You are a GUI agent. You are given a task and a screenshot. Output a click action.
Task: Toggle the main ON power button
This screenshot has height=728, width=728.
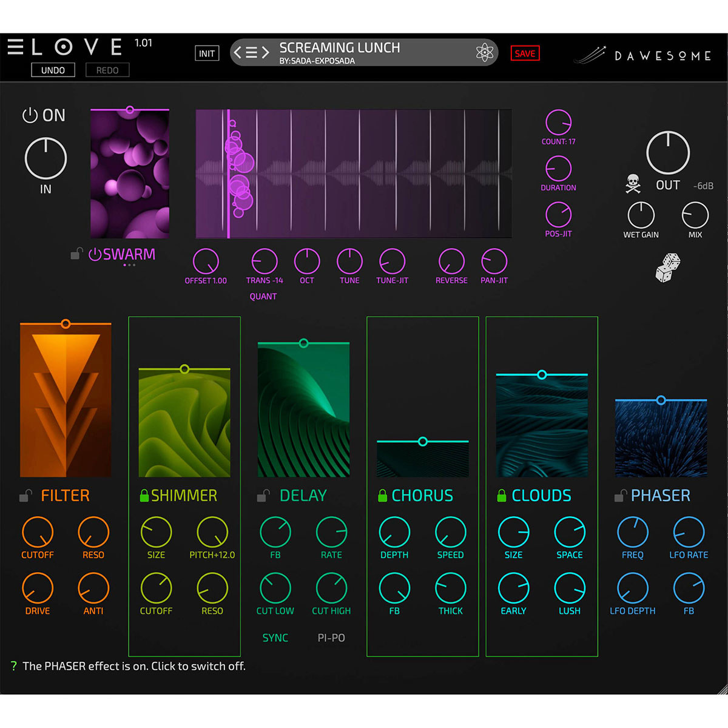pyautogui.click(x=30, y=115)
